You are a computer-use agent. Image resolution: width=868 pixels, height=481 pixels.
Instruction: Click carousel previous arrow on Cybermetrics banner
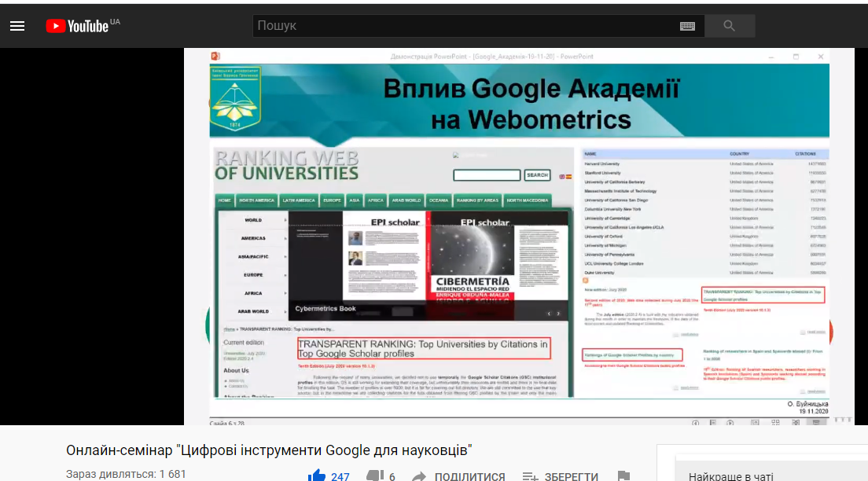(549, 314)
